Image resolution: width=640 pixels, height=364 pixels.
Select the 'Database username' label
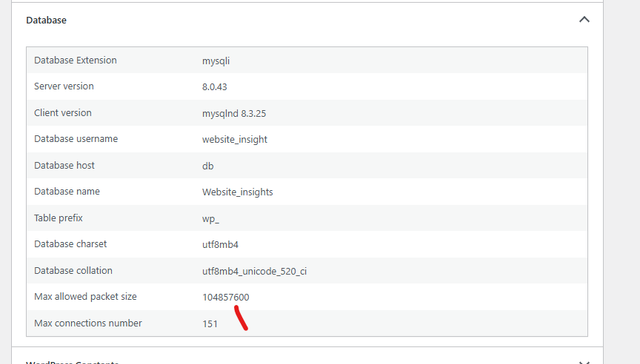[76, 139]
